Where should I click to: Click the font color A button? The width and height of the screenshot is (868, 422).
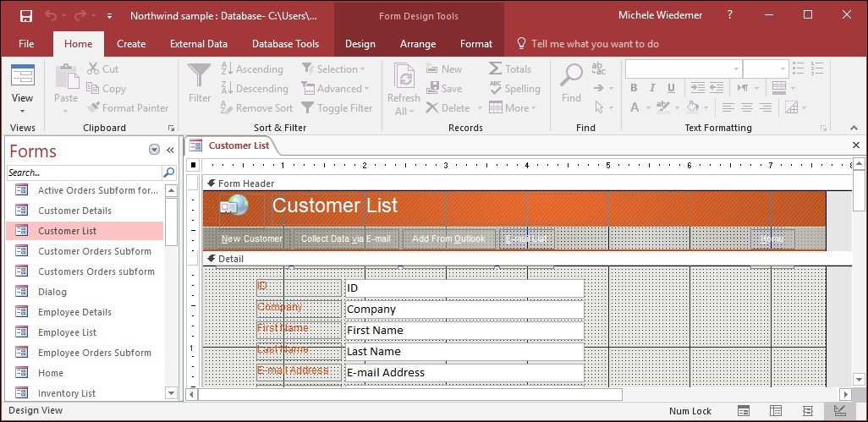click(x=635, y=107)
